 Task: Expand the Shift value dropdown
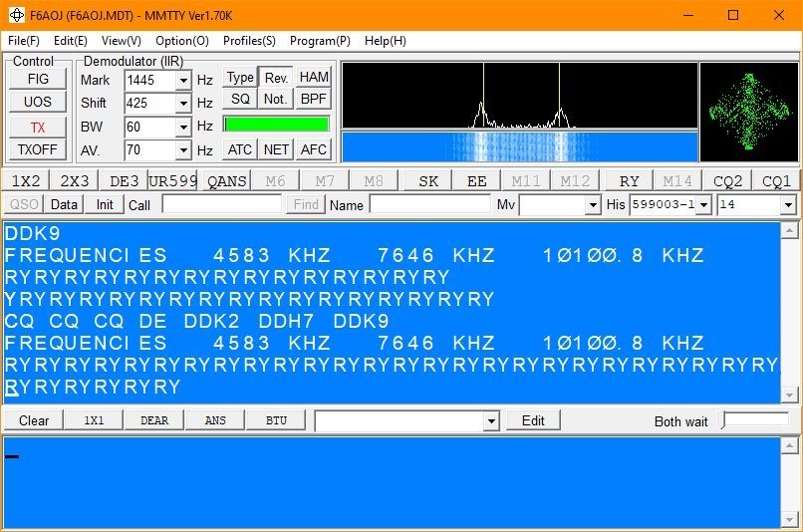click(182, 104)
